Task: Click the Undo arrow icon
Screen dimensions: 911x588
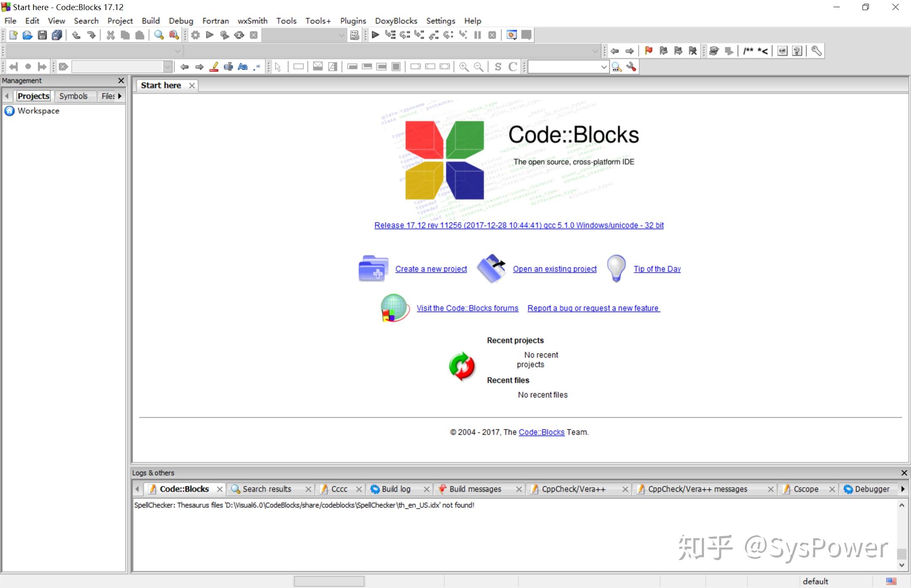Action: (76, 35)
